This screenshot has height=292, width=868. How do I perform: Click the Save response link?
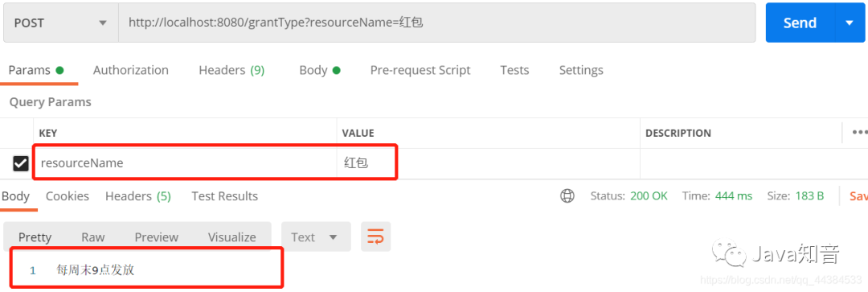858,196
